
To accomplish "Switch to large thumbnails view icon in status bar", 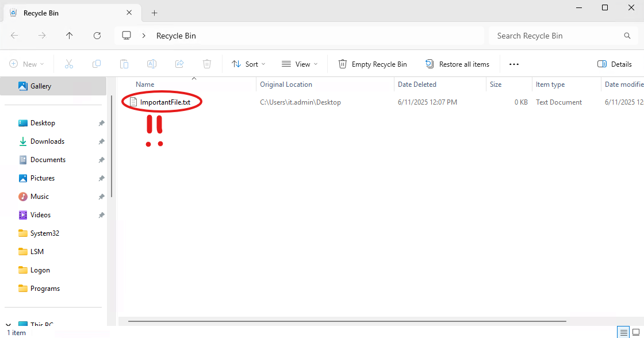I will coord(636,332).
